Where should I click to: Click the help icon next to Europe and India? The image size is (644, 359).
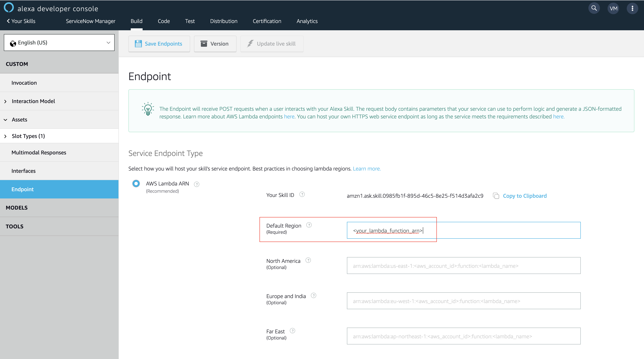tap(314, 296)
